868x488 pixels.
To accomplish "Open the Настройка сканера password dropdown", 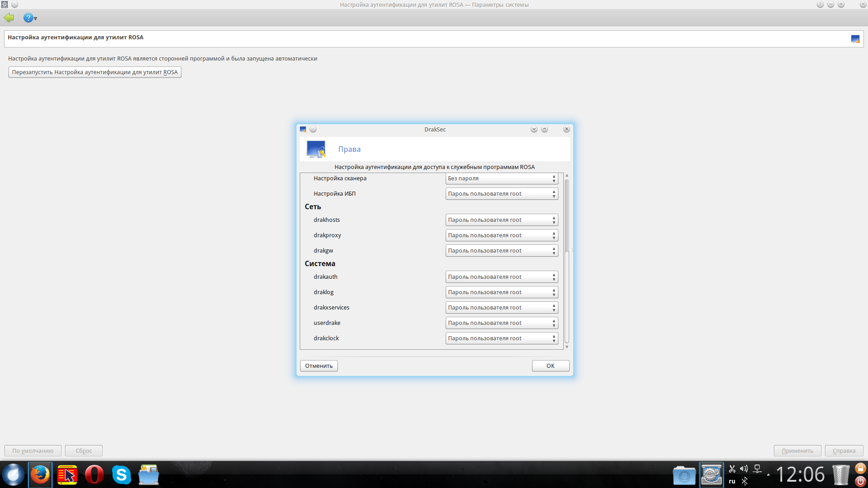I will [x=501, y=178].
